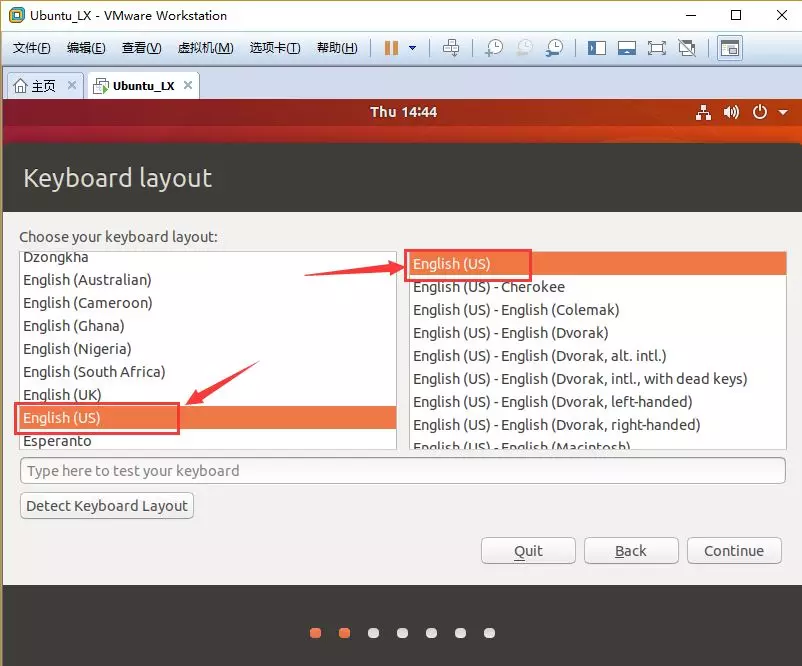Open the 文件(F) menu

click(x=32, y=48)
